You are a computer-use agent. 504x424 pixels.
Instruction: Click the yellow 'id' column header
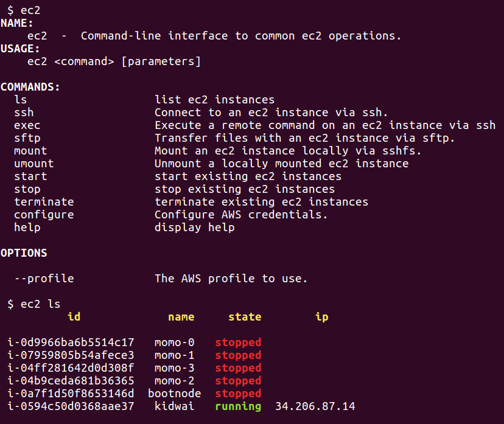[x=74, y=317]
